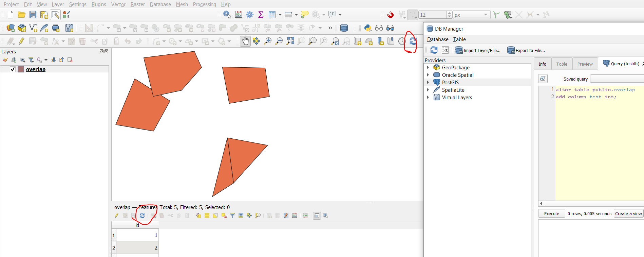Show map tips
This screenshot has width=644, height=257.
point(305,15)
